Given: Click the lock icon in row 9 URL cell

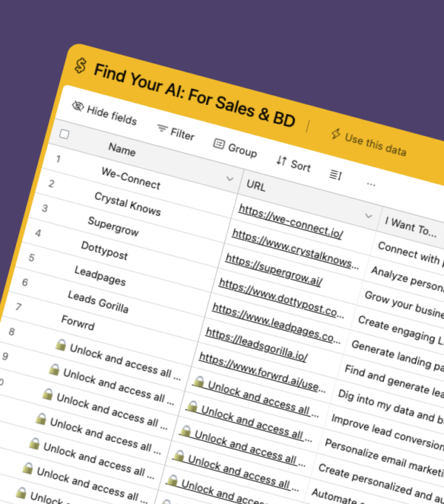Looking at the screenshot, I should [x=192, y=406].
